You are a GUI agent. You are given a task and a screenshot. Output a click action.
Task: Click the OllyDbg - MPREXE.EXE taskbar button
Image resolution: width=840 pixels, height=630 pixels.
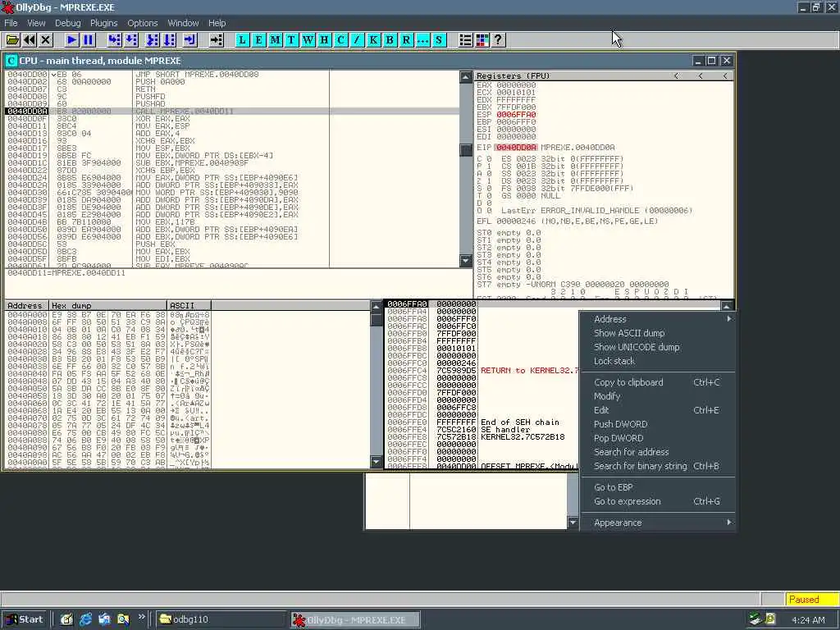pos(356,620)
